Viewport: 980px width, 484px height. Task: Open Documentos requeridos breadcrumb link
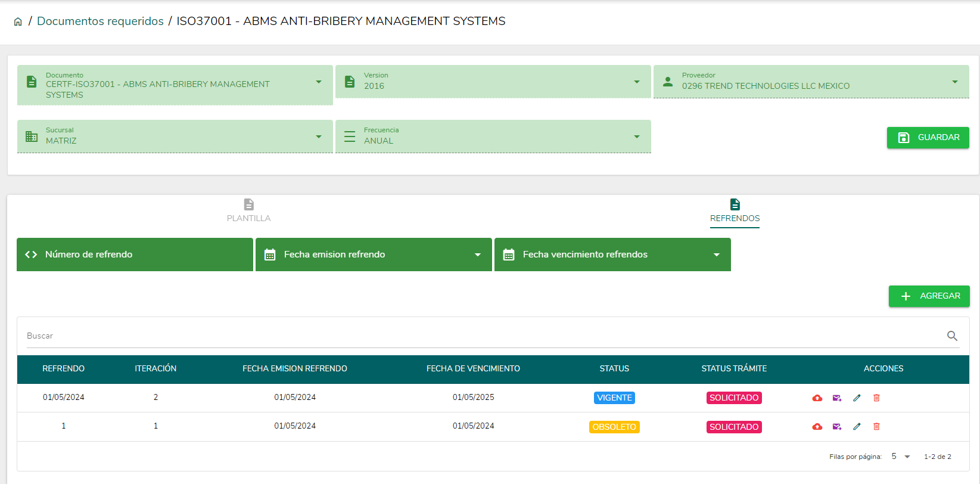pyautogui.click(x=100, y=21)
